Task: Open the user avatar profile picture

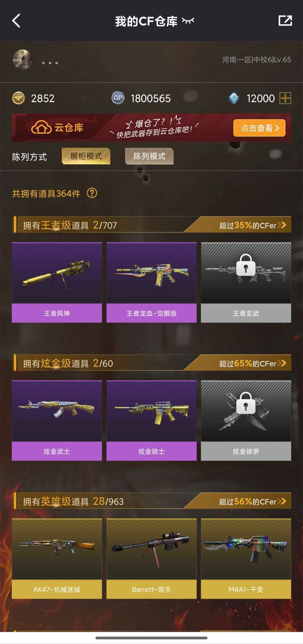Action: 22,60
